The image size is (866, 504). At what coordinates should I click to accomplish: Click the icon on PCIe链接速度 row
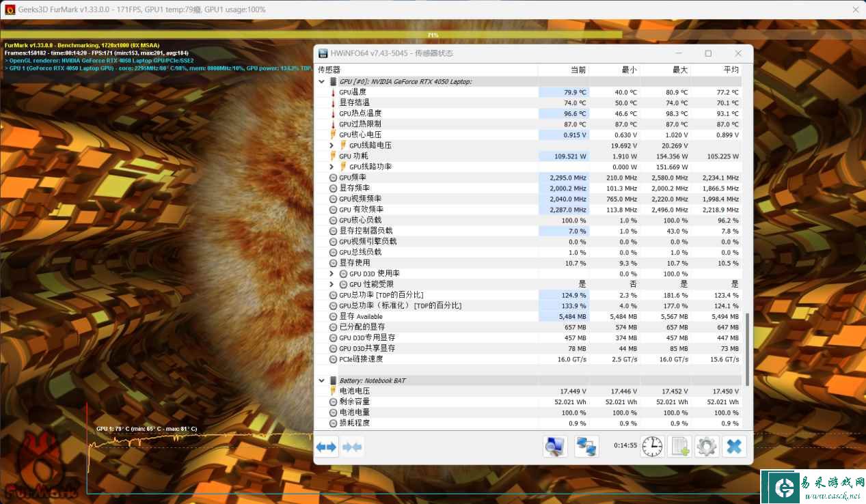pos(334,359)
